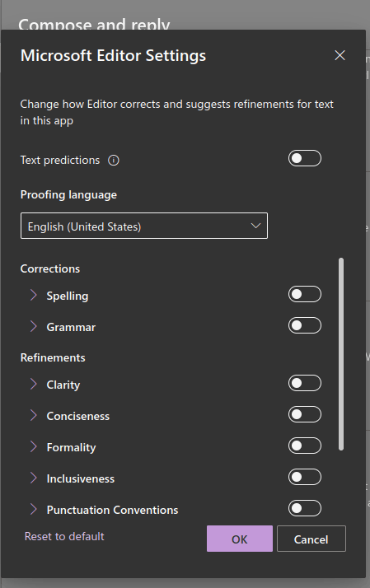Expand the Grammar options chevron
Screen dimensions: 370x588
[34, 326]
